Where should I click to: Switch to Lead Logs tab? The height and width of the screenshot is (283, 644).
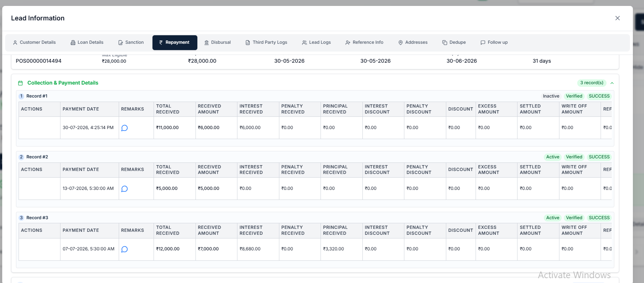point(316,42)
